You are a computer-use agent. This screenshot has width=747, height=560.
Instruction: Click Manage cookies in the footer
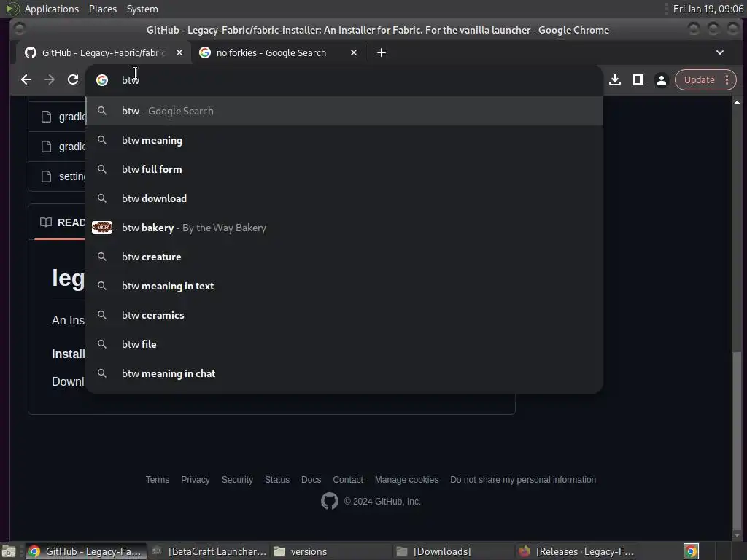[406, 480]
